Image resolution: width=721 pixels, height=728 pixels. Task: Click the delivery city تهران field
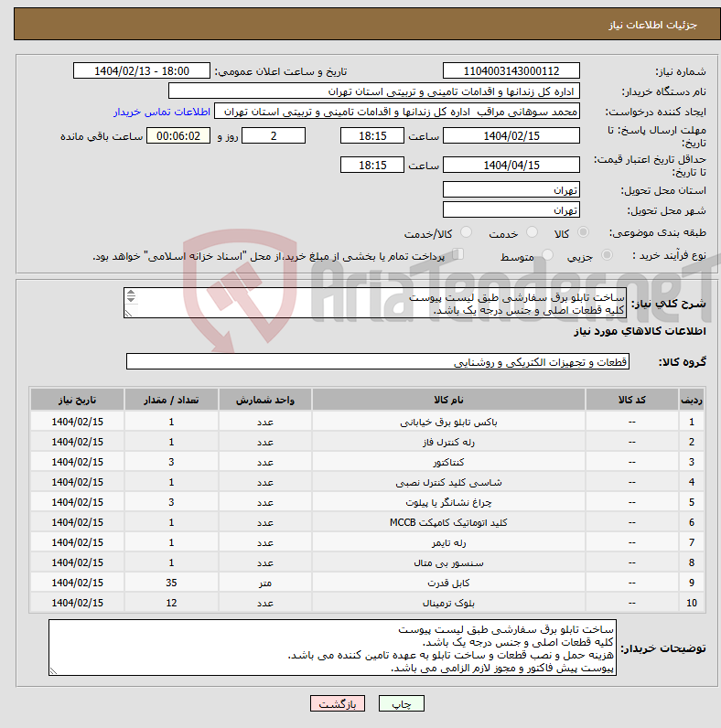point(511,209)
